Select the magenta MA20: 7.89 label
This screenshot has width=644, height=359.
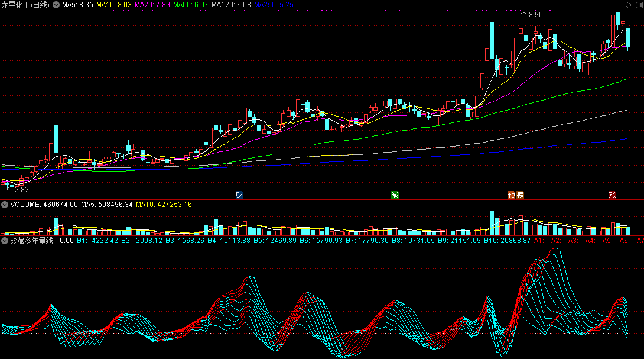pos(152,5)
